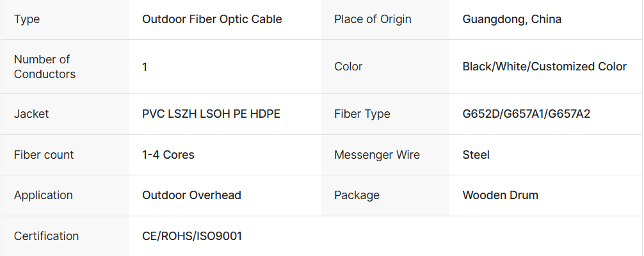Select 'Black/White/Customized Color' value
This screenshot has width=644, height=256.
coord(544,67)
